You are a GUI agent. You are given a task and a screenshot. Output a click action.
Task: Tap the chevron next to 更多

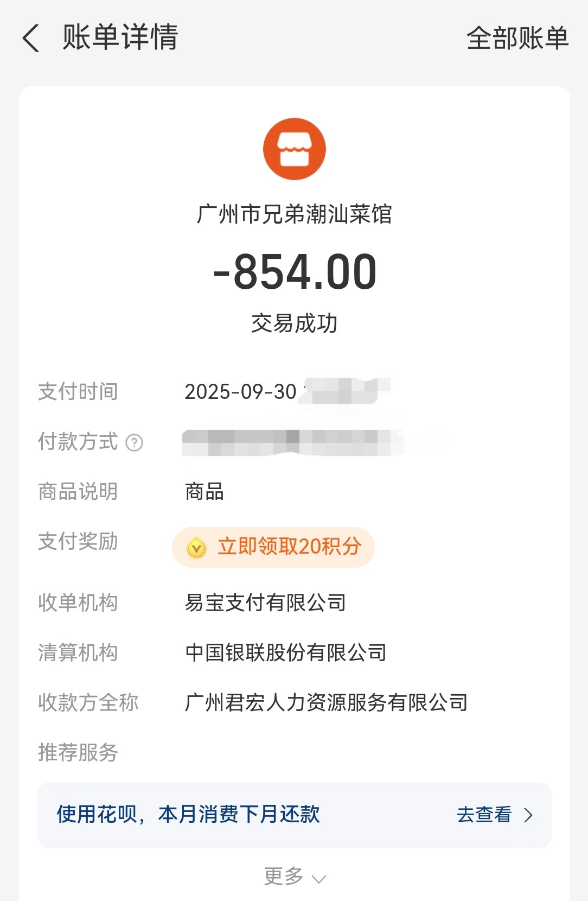tap(318, 878)
